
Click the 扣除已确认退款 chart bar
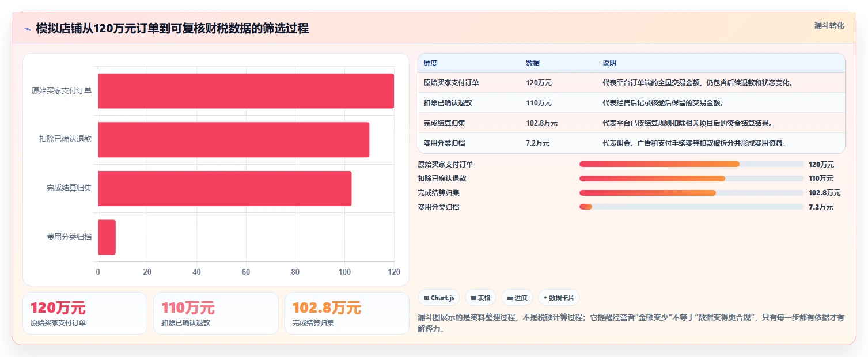pyautogui.click(x=233, y=139)
